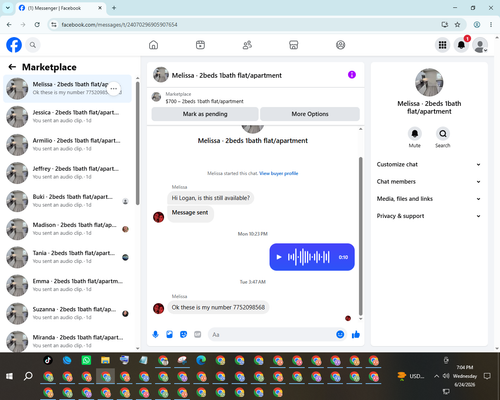This screenshot has width=500, height=400.
Task: Record a voice clip with microphone icon
Action: click(155, 334)
